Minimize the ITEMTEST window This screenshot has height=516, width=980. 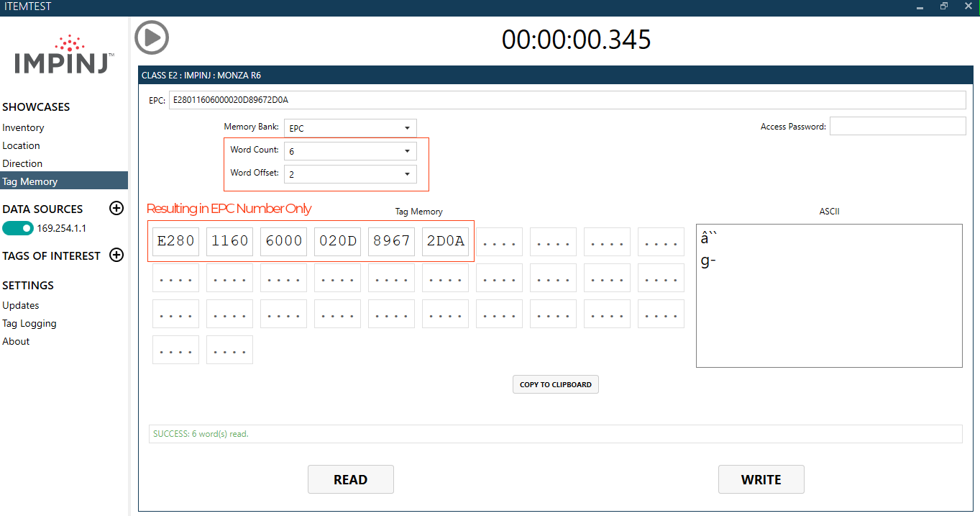[x=920, y=6]
